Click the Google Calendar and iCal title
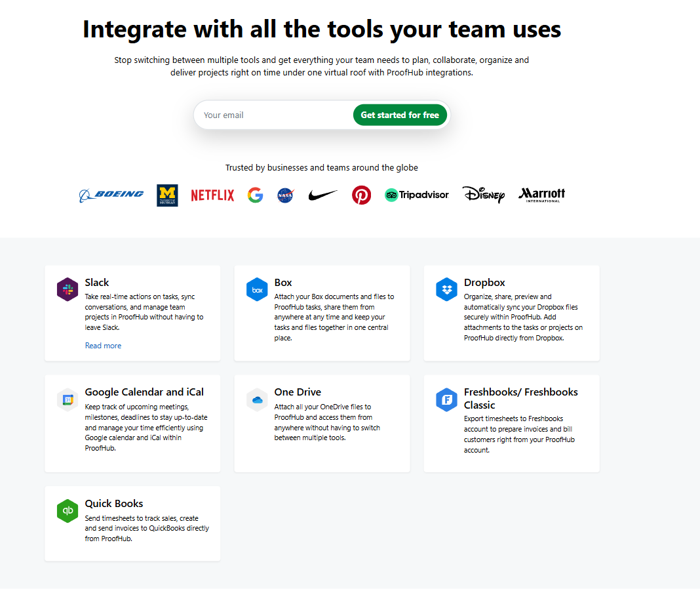700x591 pixels. 144,392
